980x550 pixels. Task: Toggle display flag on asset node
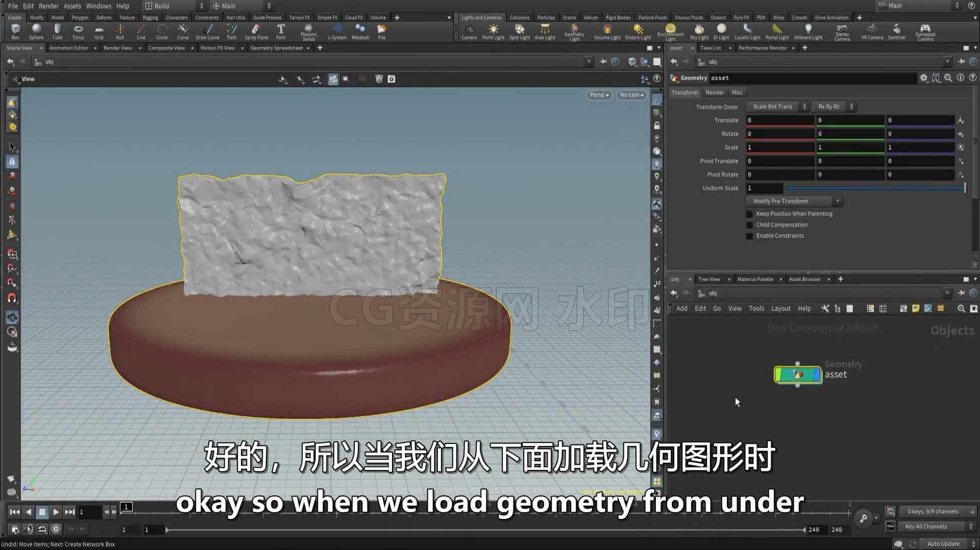coord(816,374)
